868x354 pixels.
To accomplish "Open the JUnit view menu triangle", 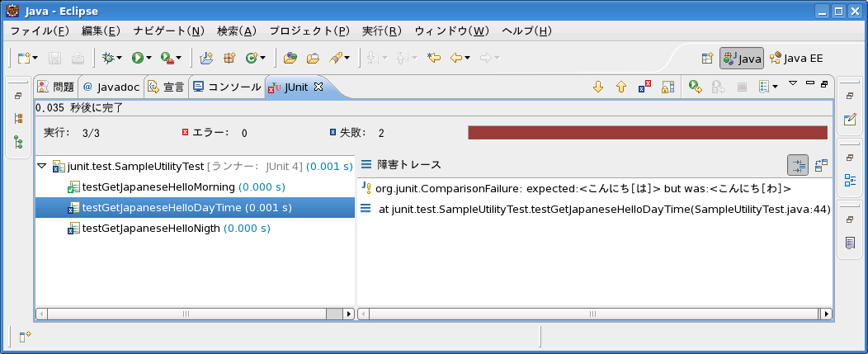I will click(793, 83).
